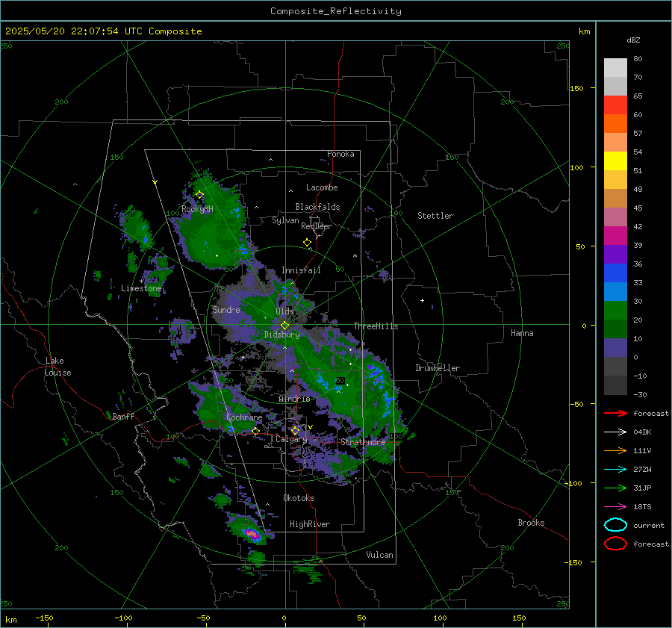Click the Brooks label
The width and height of the screenshot is (672, 628).
[x=531, y=523]
